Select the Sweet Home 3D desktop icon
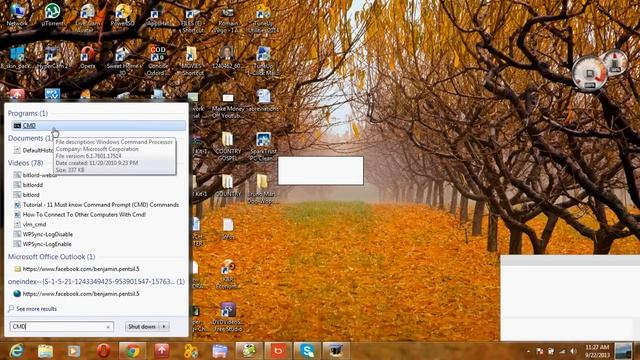 tap(122, 60)
